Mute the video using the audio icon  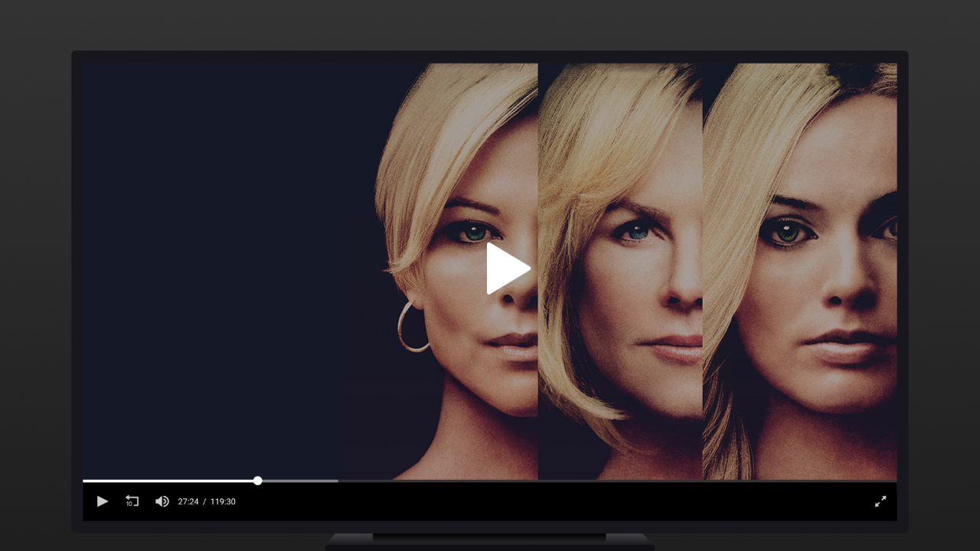162,501
